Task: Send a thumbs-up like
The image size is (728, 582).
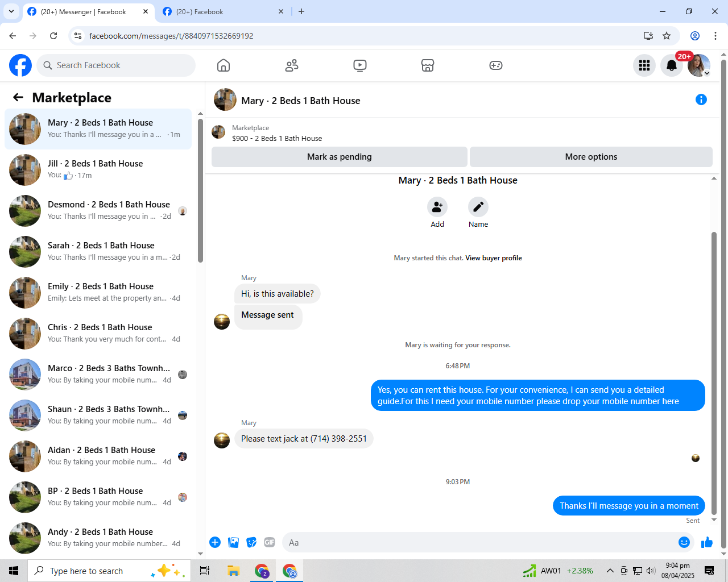Action: point(707,542)
